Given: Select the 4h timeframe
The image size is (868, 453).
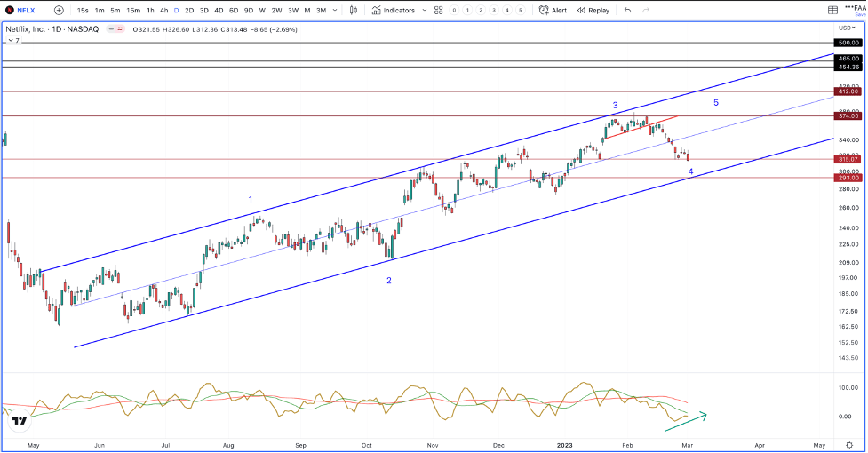Looking at the screenshot, I should (x=163, y=10).
